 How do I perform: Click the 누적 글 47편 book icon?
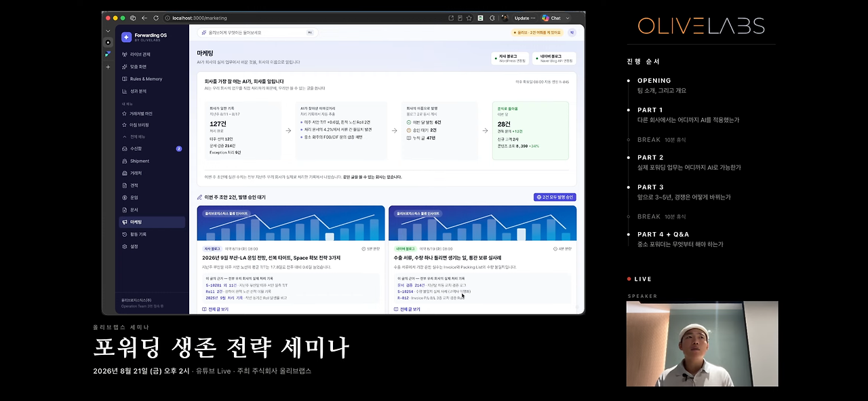pos(408,138)
